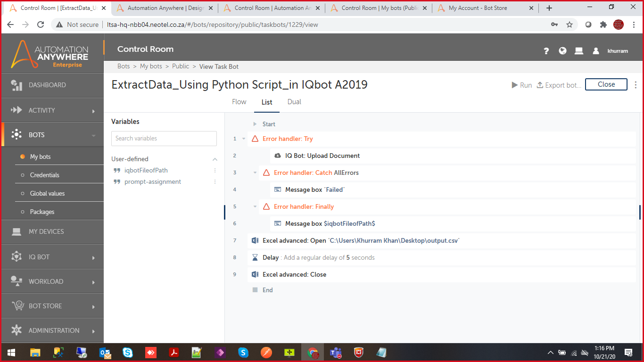Collapse the User-defined variables section
Screen dimensions: 644x362
click(215, 159)
